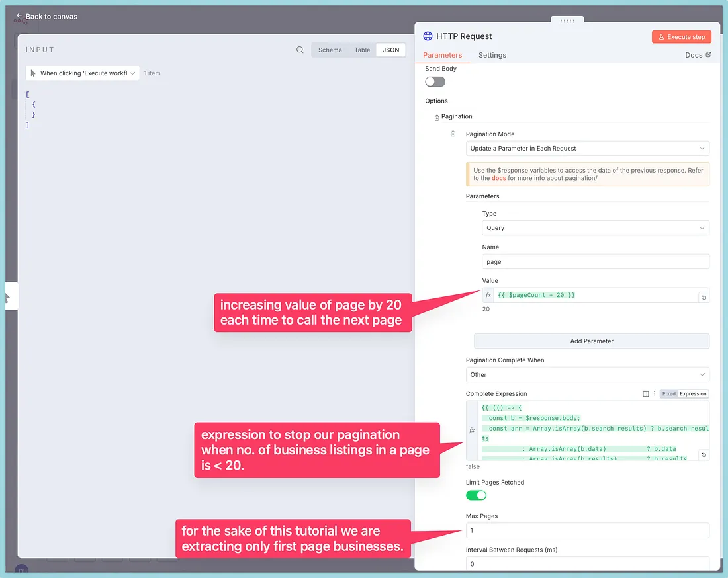Image resolution: width=728 pixels, height=578 pixels.
Task: Reset the page Value expression field
Action: point(704,298)
